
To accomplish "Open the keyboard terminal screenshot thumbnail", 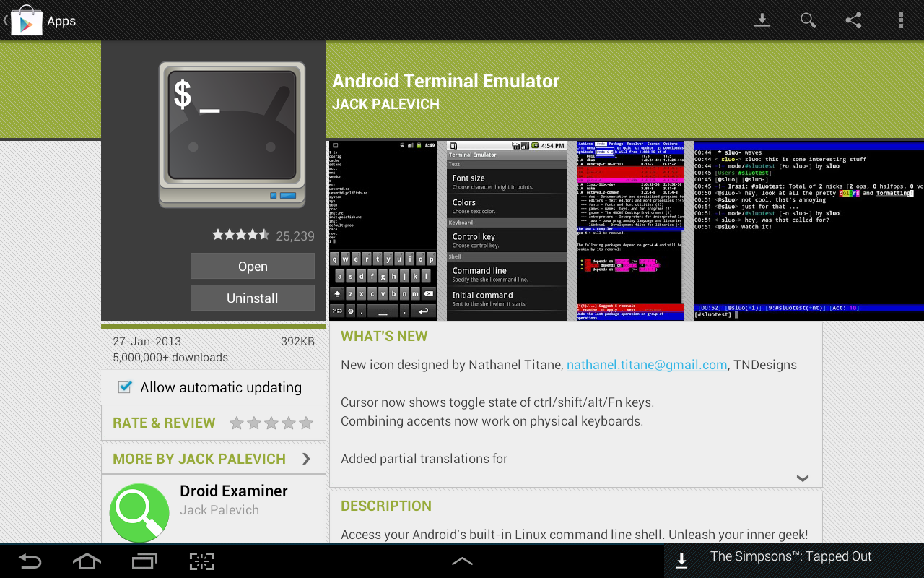I will (x=383, y=230).
